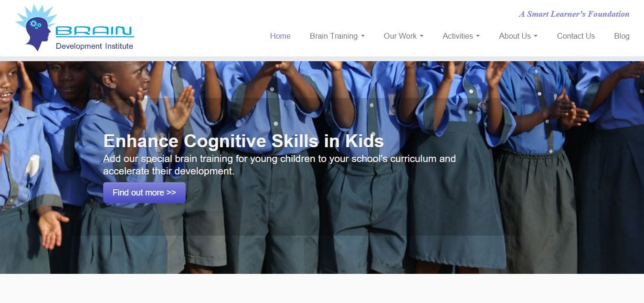Visit the Blog link
The image size is (644, 303).
click(x=622, y=36)
